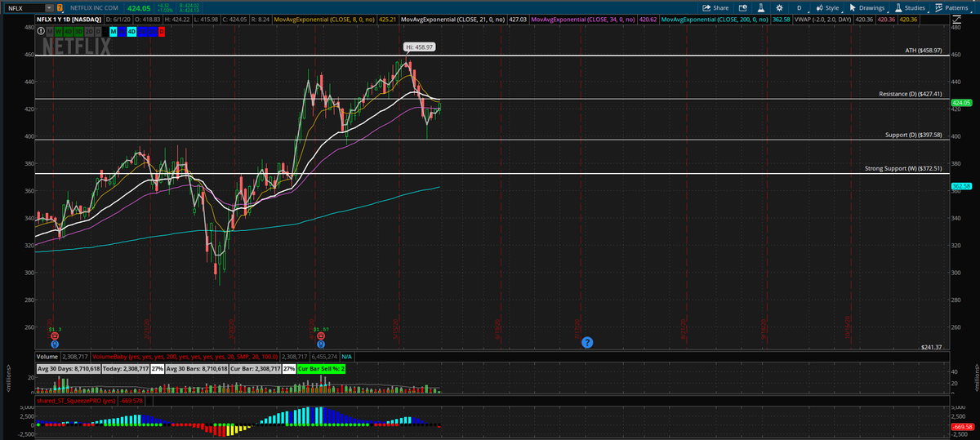Open the NFLX symbol dropdown arrow
The height and width of the screenshot is (440, 980).
pyautogui.click(x=49, y=8)
